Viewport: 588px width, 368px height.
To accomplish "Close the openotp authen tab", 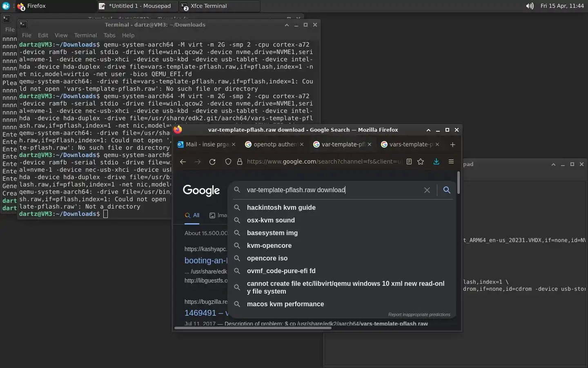I will tap(302, 144).
